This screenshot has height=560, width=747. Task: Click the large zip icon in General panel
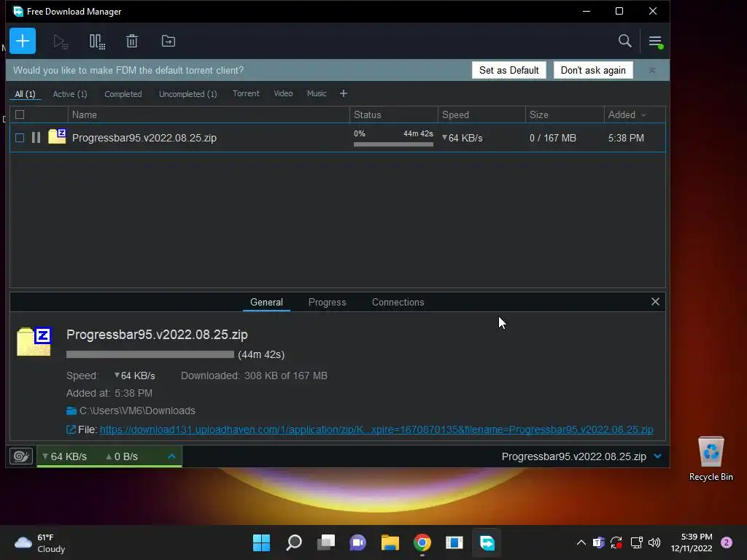(x=34, y=341)
